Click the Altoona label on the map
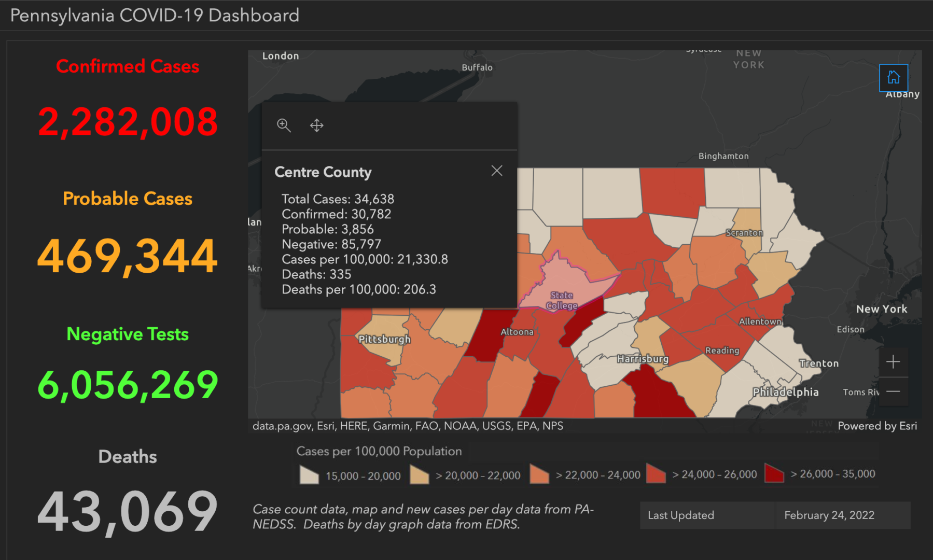 click(x=517, y=332)
